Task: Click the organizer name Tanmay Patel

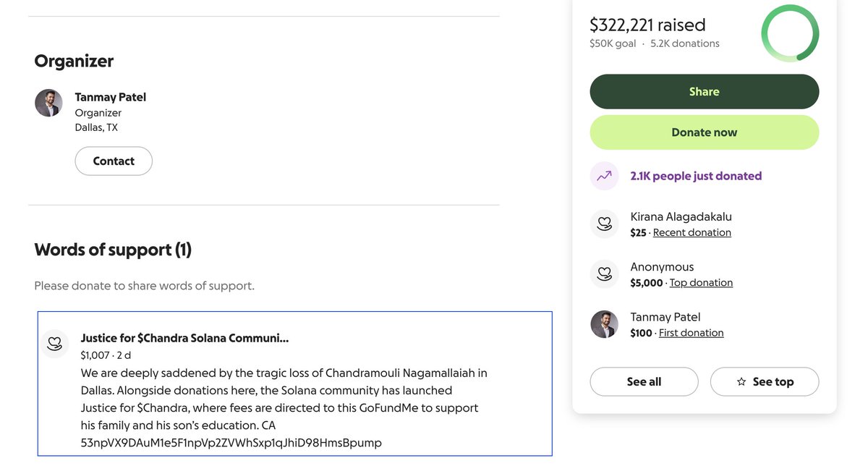Action: pyautogui.click(x=111, y=97)
